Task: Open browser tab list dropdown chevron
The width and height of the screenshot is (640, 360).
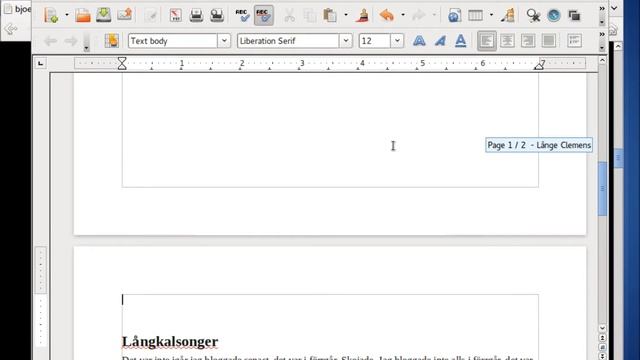Action: click(x=614, y=8)
